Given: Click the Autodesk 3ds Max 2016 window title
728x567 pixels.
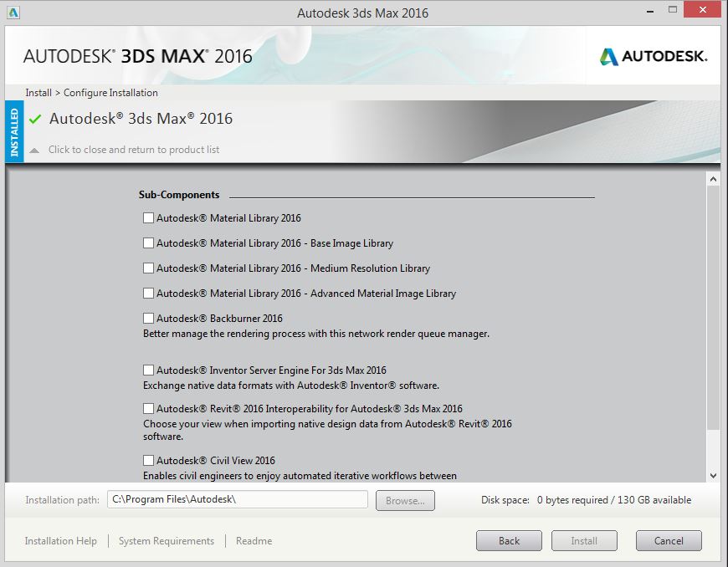Looking at the screenshot, I should pyautogui.click(x=362, y=13).
